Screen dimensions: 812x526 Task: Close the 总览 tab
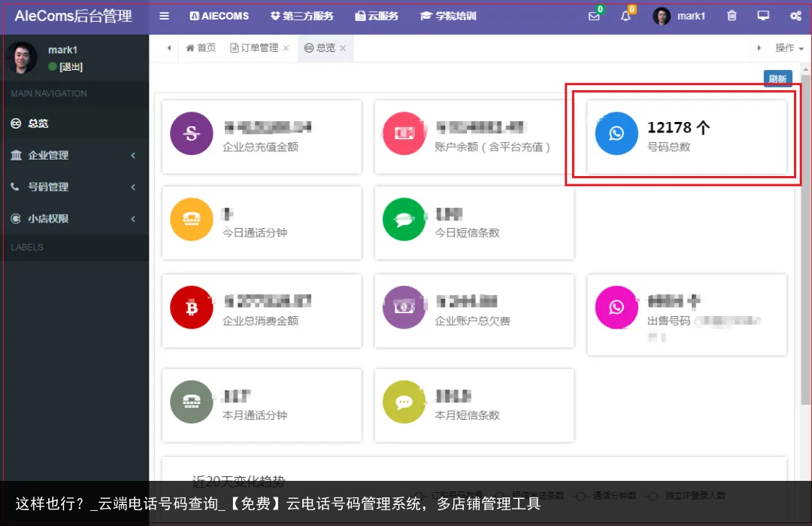click(343, 48)
